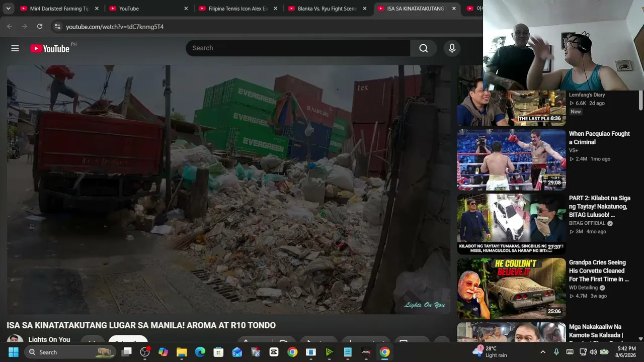
Task: Open When Pacquiao Fought a Criminal thumbnail
Action: click(x=511, y=160)
